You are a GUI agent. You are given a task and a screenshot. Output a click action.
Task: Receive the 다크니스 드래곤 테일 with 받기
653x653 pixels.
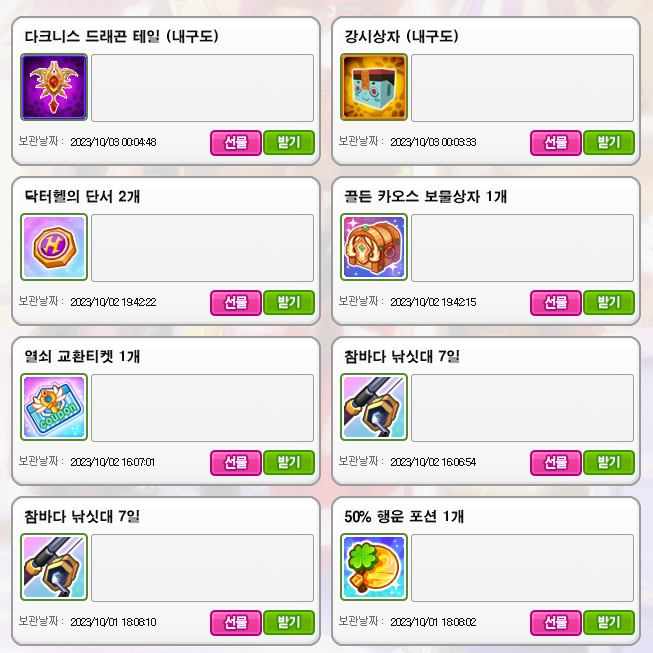[289, 143]
